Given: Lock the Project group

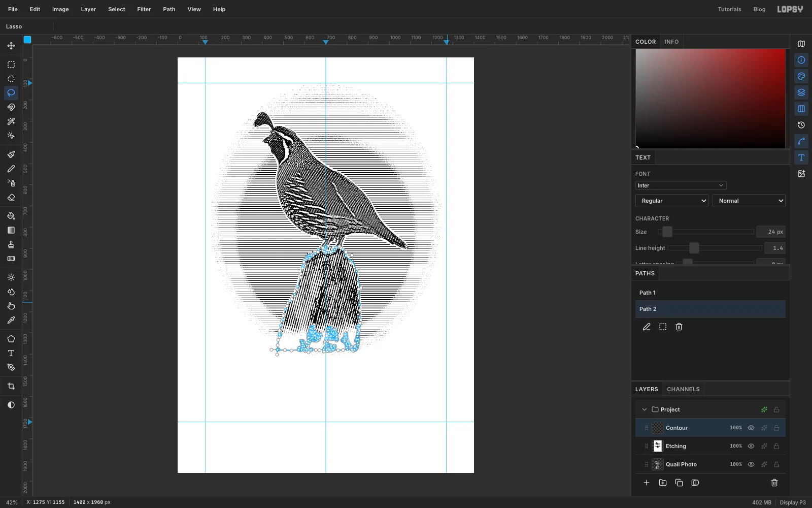Looking at the screenshot, I should [x=776, y=409].
